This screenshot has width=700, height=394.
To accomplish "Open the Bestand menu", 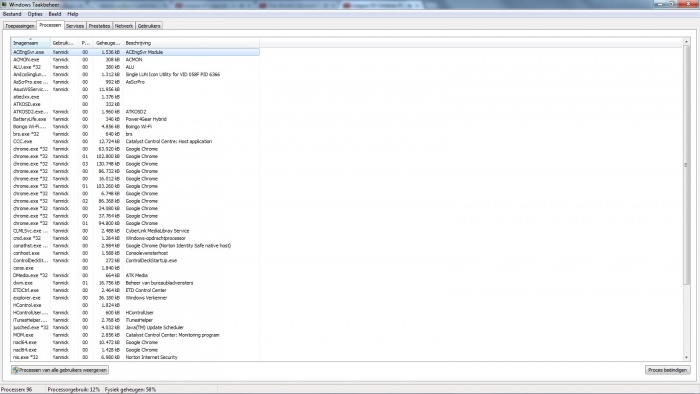I will (12, 14).
